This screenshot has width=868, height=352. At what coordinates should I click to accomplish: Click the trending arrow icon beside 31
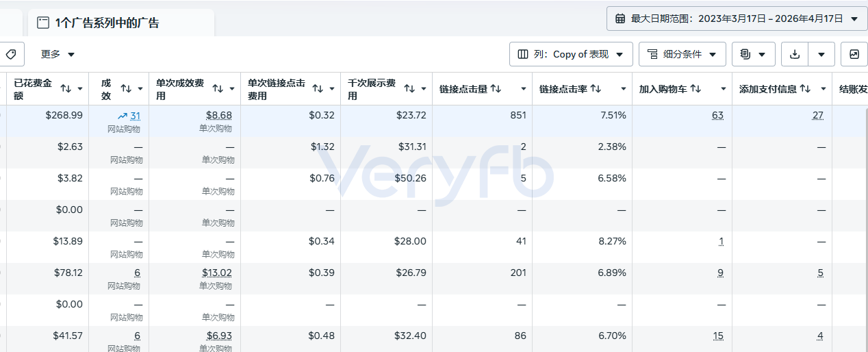[x=123, y=116]
